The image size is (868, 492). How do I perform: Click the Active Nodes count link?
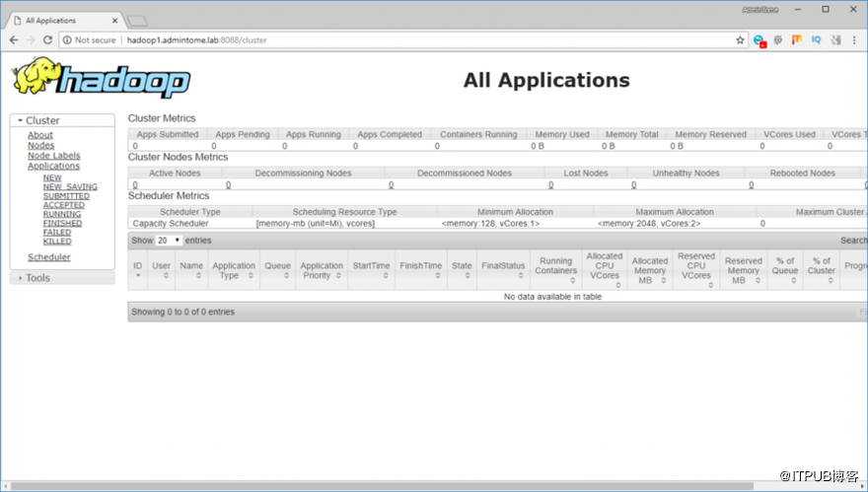[x=135, y=184]
